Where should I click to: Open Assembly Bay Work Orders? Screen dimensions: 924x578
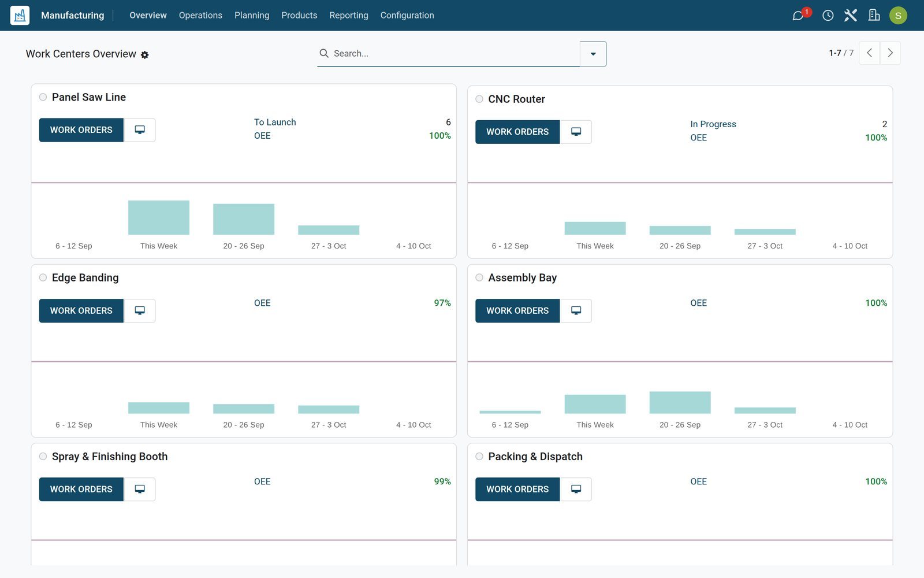point(517,311)
